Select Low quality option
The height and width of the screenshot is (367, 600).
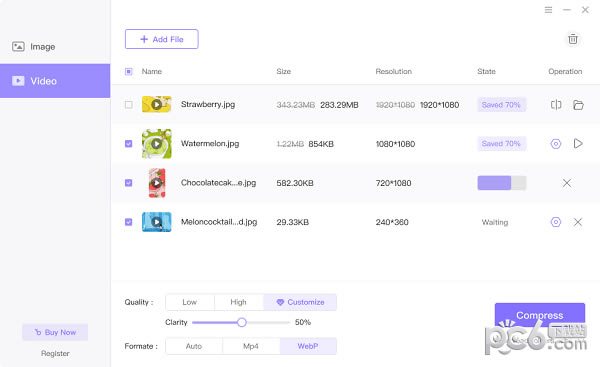coord(190,302)
